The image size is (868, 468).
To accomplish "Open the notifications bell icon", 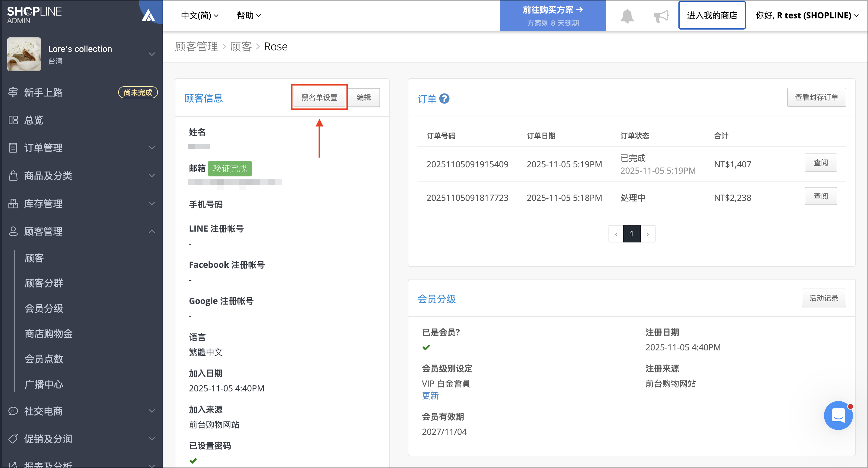I will pyautogui.click(x=627, y=16).
